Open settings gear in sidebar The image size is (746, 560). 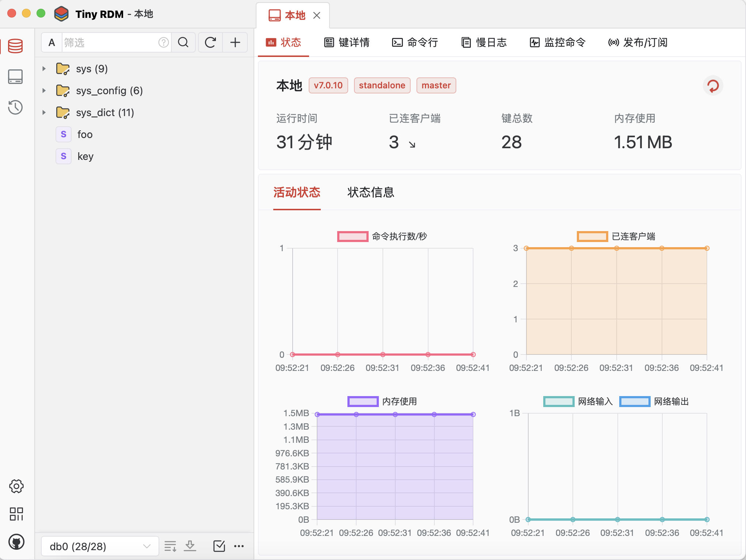point(16,486)
